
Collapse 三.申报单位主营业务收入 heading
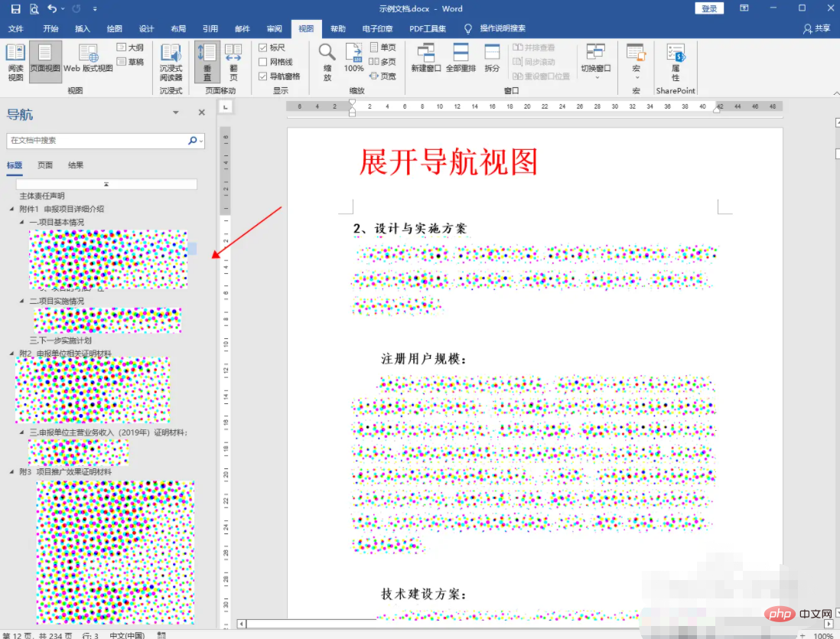22,432
